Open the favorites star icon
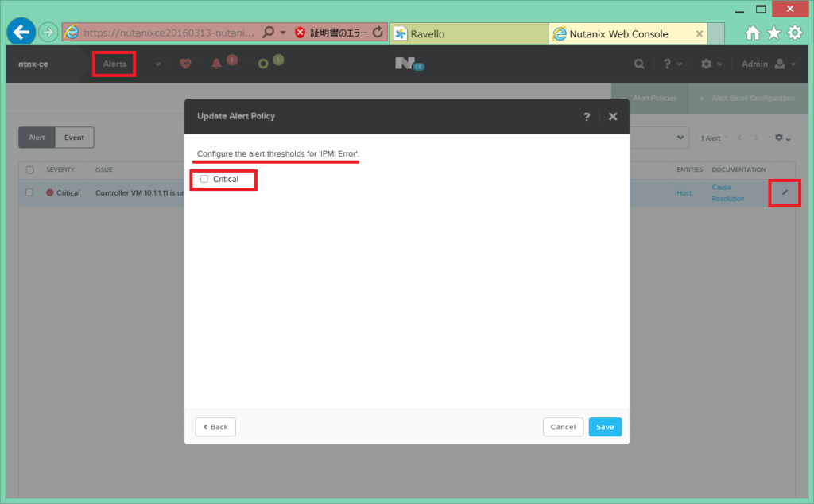This screenshot has height=504, width=814. (773, 33)
